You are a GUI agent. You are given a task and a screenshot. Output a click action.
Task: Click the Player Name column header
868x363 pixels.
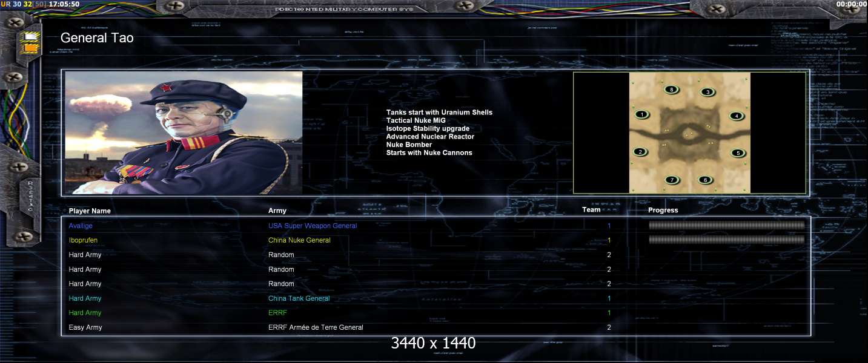(90, 211)
